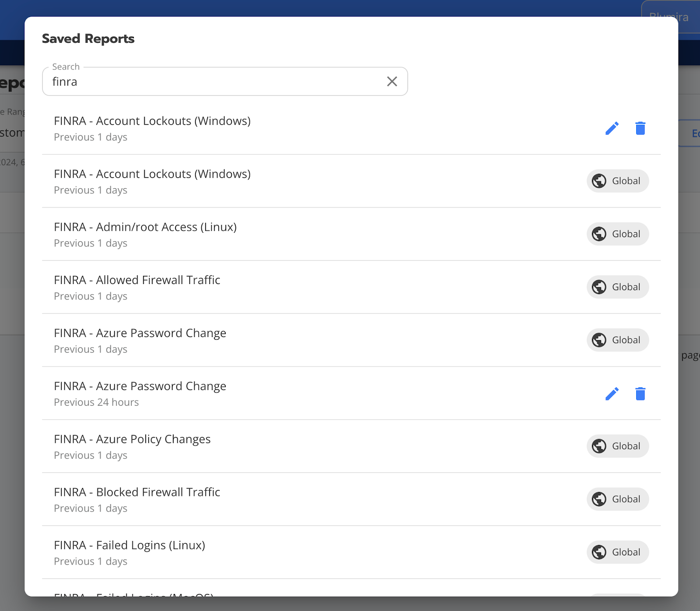Open FINRA - Failed Logins (Linux) report
This screenshot has width=700, height=611.
(129, 545)
